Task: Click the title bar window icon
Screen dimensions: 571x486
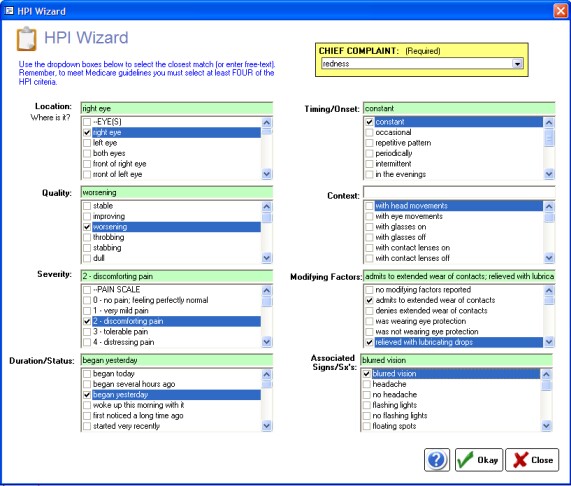Action: [9, 11]
